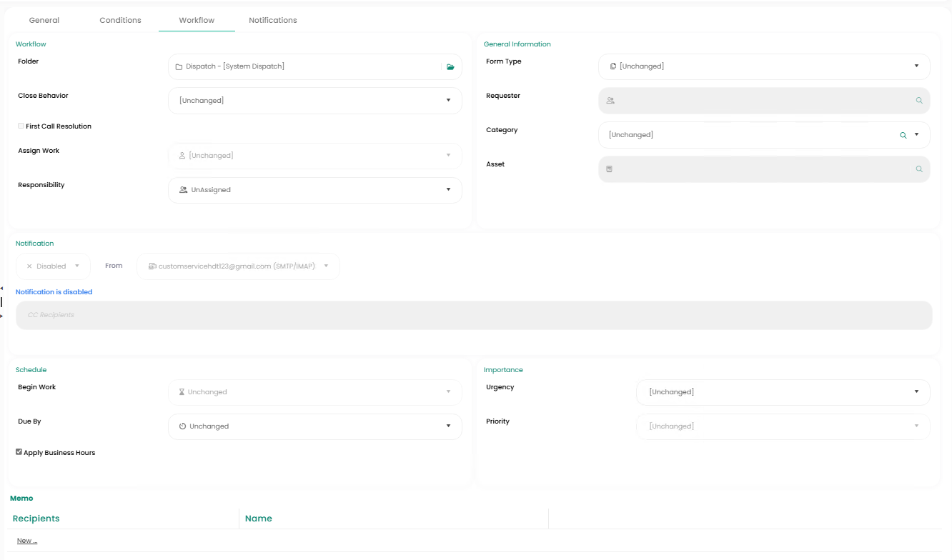Click the asset icon in Asset field
This screenshot has width=952, height=560.
[610, 169]
